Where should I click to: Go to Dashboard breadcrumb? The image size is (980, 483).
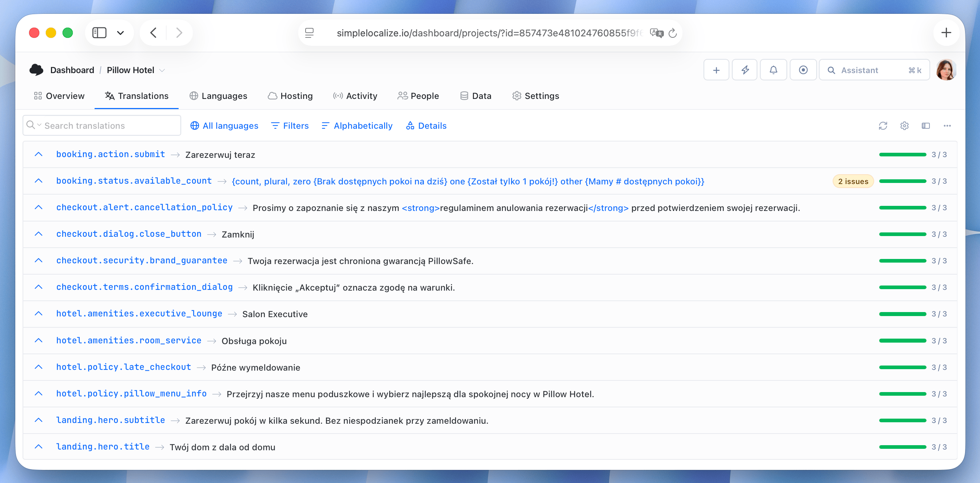(72, 70)
